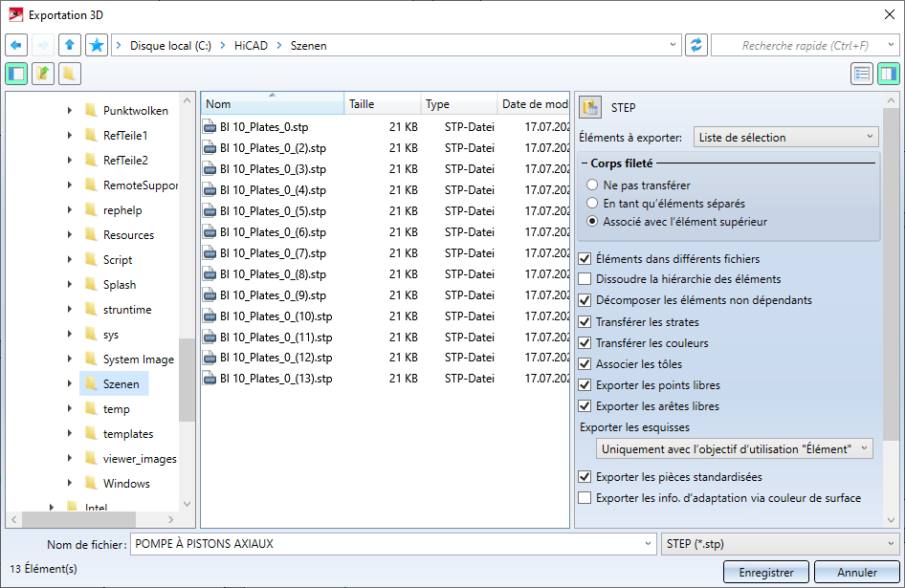Click the STEP settings icon
905x588 pixels.
click(x=590, y=107)
